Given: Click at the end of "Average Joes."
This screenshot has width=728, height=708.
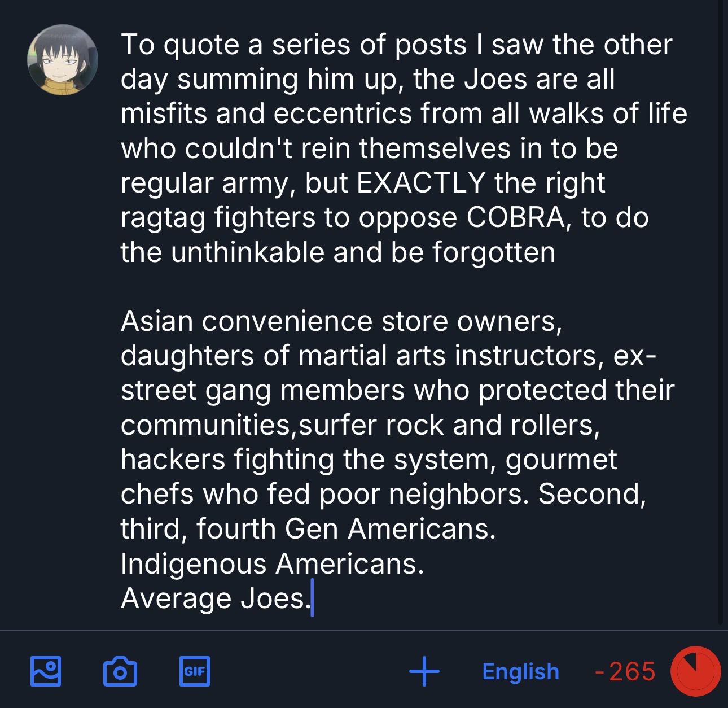Looking at the screenshot, I should point(312,599).
